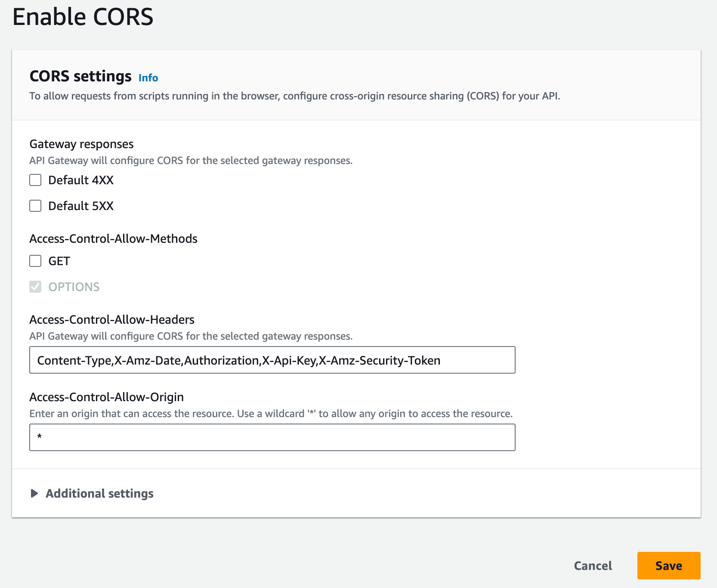The image size is (717, 588).
Task: Open the Info link beside CORS settings
Action: pos(148,78)
